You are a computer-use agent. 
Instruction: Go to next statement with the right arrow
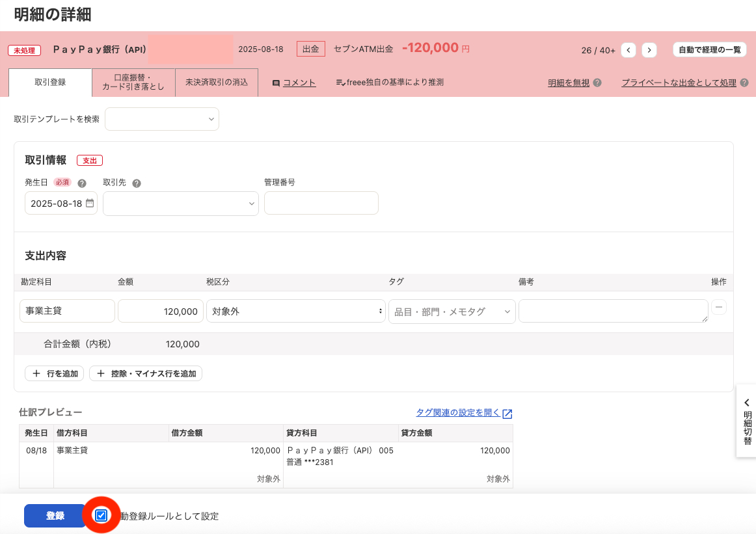(649, 49)
